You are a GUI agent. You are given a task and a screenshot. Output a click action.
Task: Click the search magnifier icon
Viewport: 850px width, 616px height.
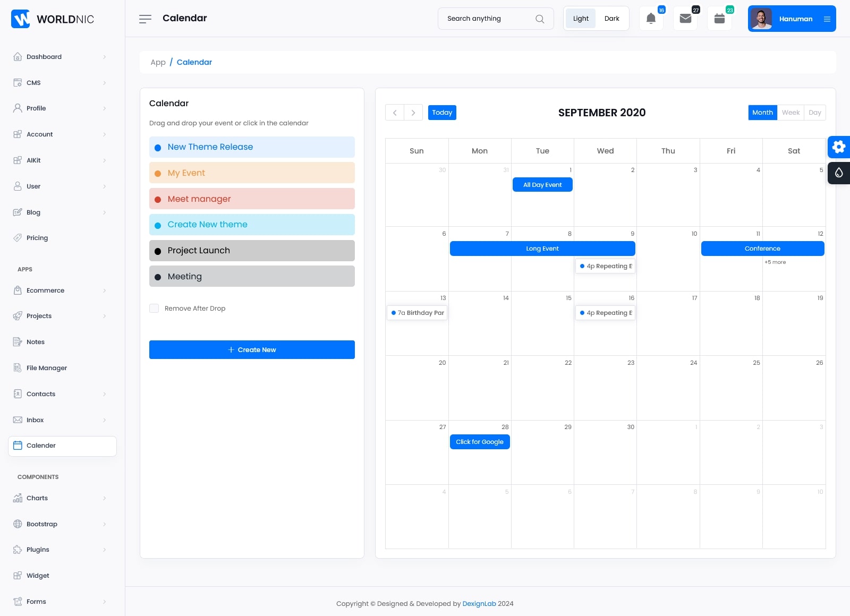pyautogui.click(x=540, y=19)
